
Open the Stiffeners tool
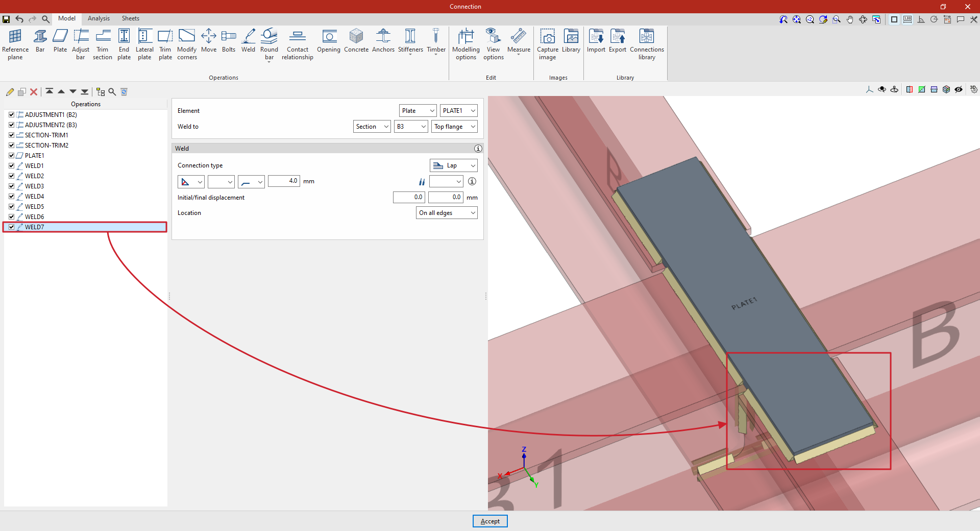pyautogui.click(x=410, y=41)
